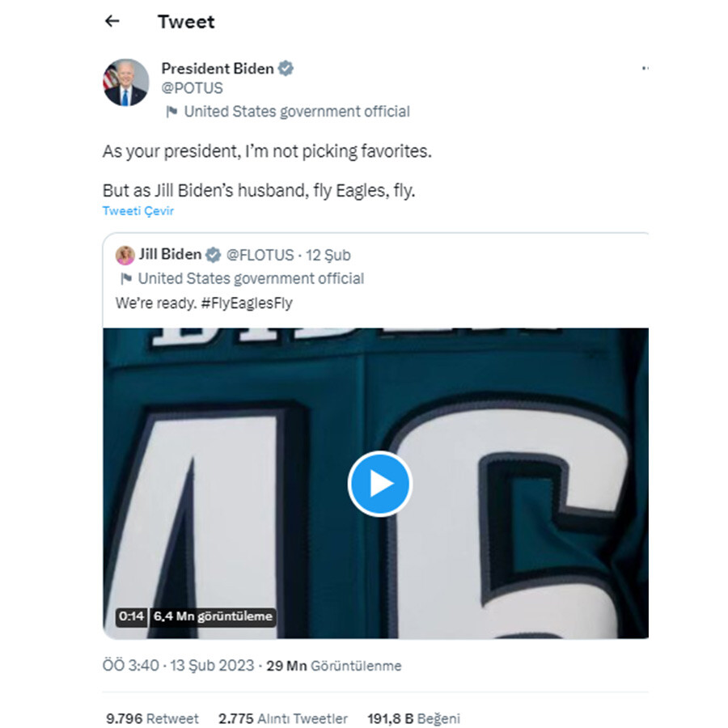728x728 pixels.
Task: Open the tweet's more options menu
Action: [x=645, y=70]
